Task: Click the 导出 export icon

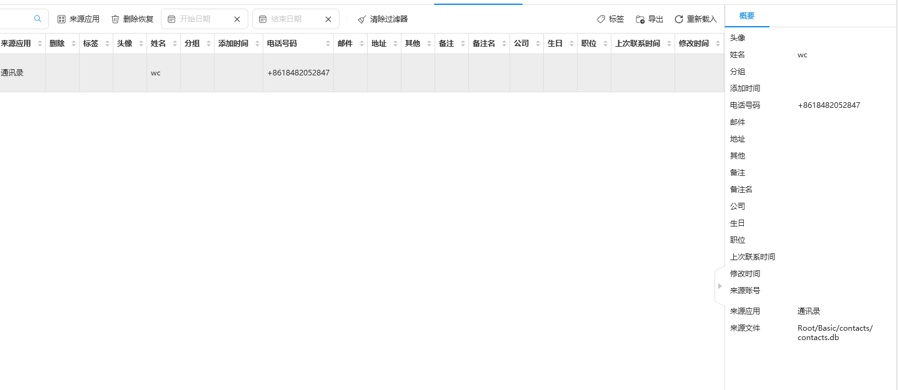Action: (x=640, y=19)
